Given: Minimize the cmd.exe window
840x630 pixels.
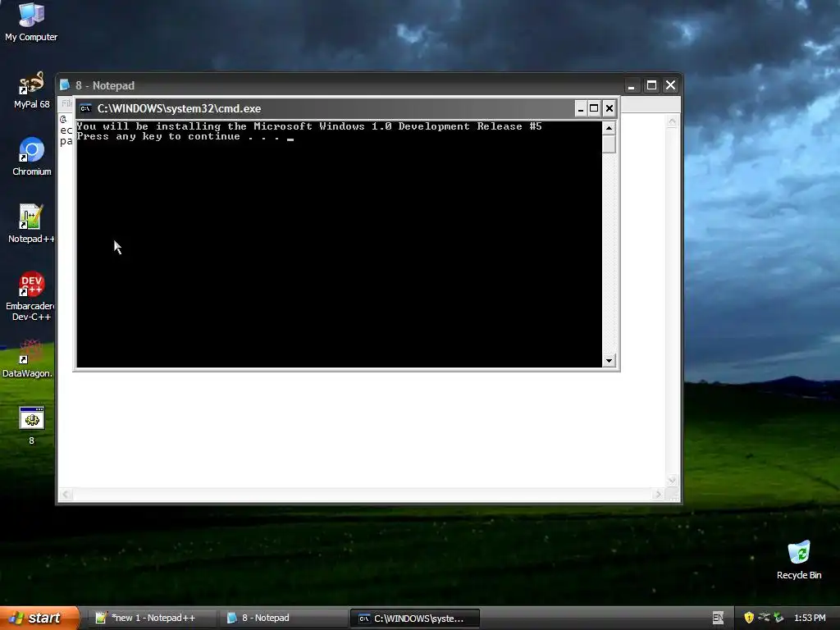Looking at the screenshot, I should (x=581, y=109).
